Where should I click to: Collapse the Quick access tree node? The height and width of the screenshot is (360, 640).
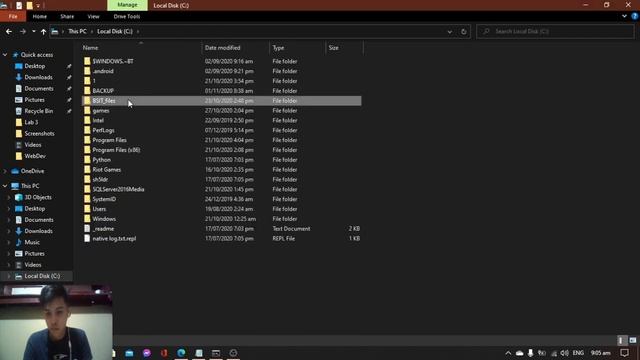[x=5, y=55]
